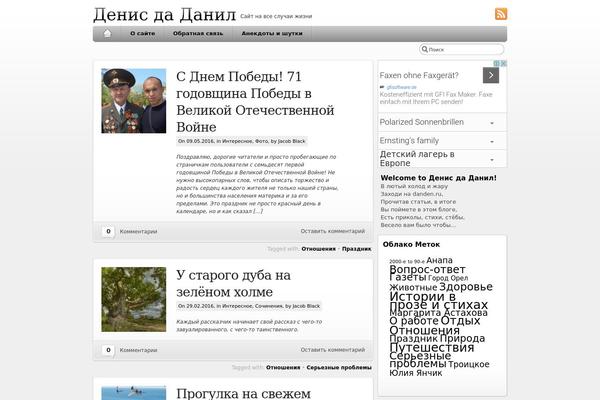
Task: Select Путешествия in the tag cloud
Action: pos(432,347)
